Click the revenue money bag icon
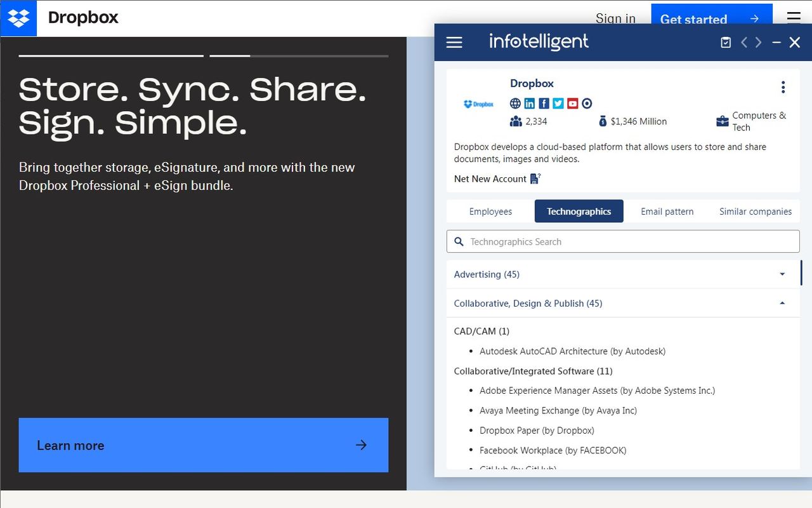Viewport: 812px width, 508px height. point(603,121)
